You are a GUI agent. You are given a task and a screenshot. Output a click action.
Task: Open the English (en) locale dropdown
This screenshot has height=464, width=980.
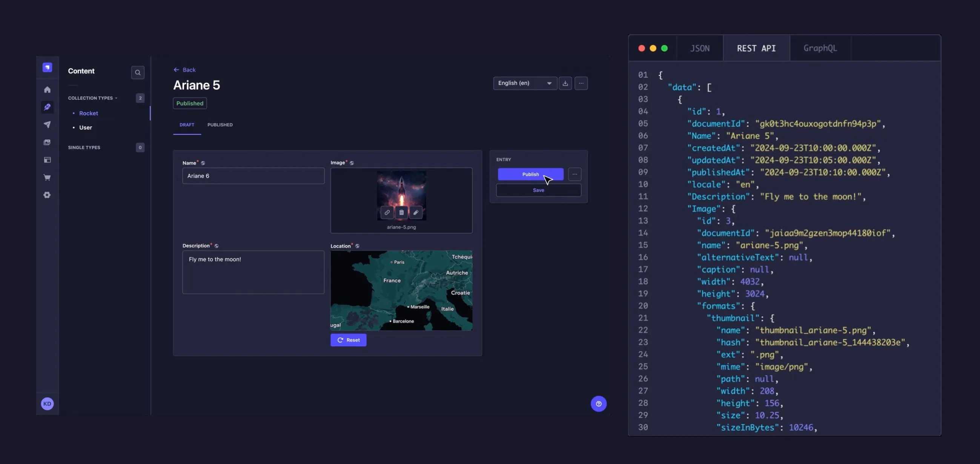click(525, 83)
